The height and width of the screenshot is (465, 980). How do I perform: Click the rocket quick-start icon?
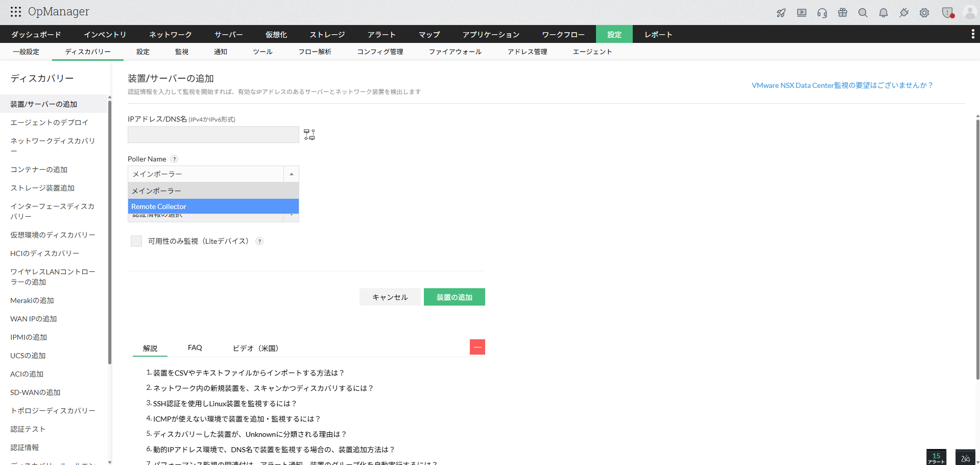(x=781, y=13)
